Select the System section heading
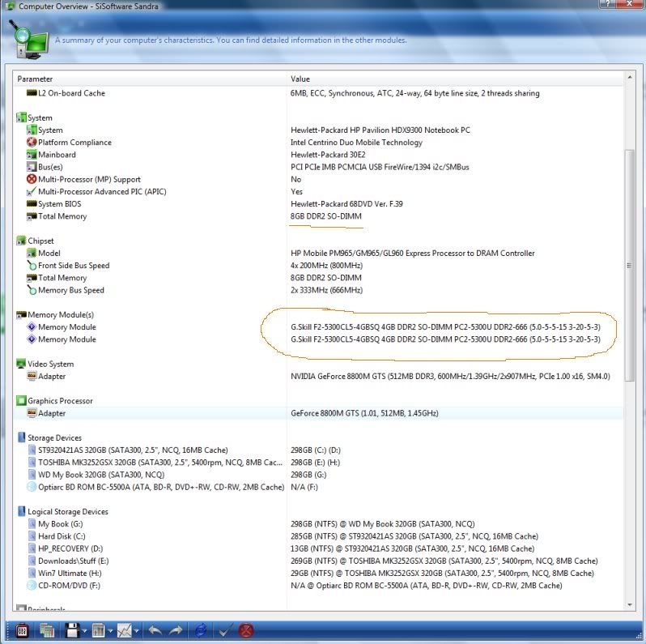 [40, 117]
